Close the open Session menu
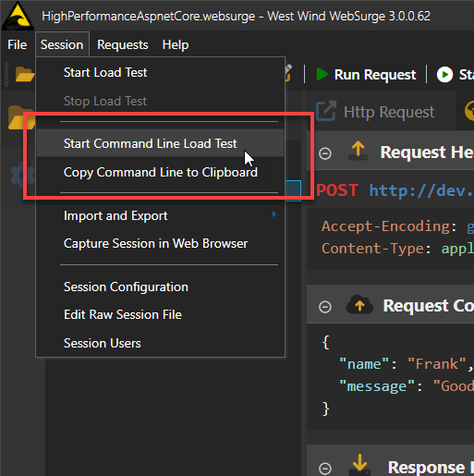This screenshot has height=476, width=474. click(x=62, y=45)
